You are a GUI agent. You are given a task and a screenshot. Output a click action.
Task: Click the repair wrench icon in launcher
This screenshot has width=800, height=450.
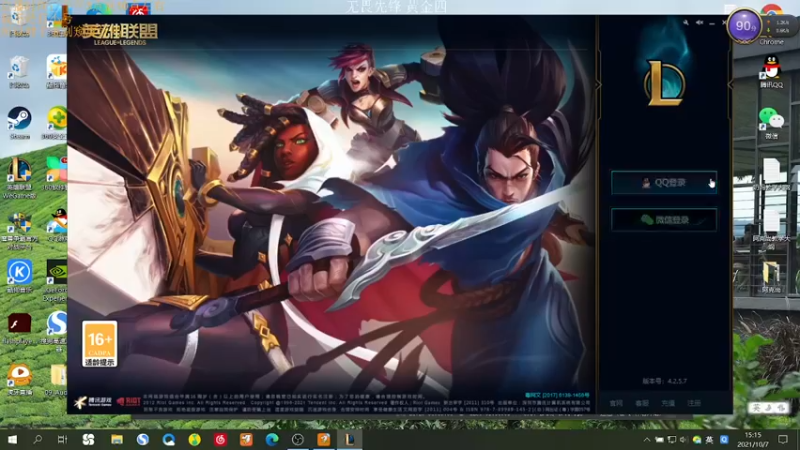pyautogui.click(x=686, y=23)
